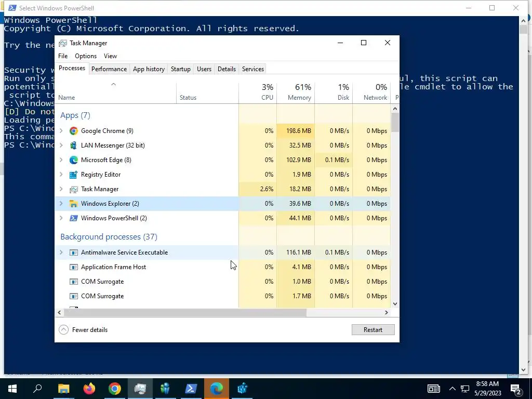Screen dimensions: 532x399
Task: Switch to Chrome on the taskbar
Action: (115, 389)
